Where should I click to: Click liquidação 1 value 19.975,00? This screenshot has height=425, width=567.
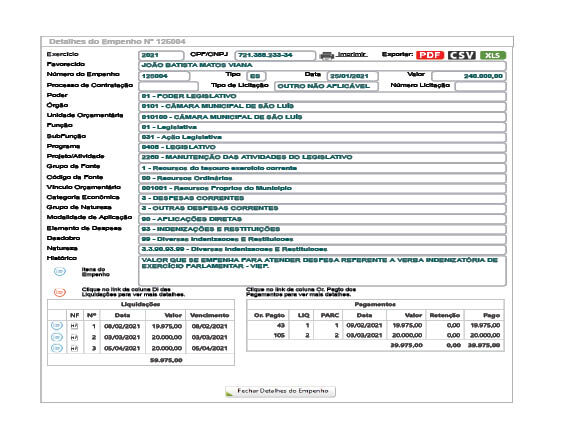(167, 326)
